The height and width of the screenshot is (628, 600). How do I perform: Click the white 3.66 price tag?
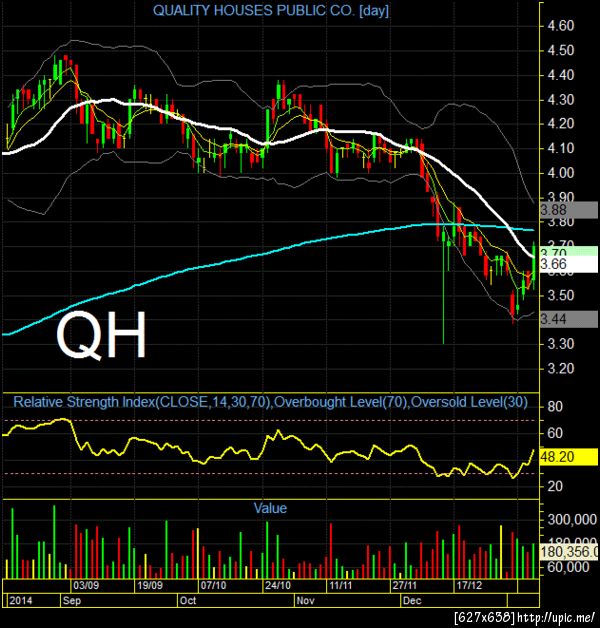(569, 264)
